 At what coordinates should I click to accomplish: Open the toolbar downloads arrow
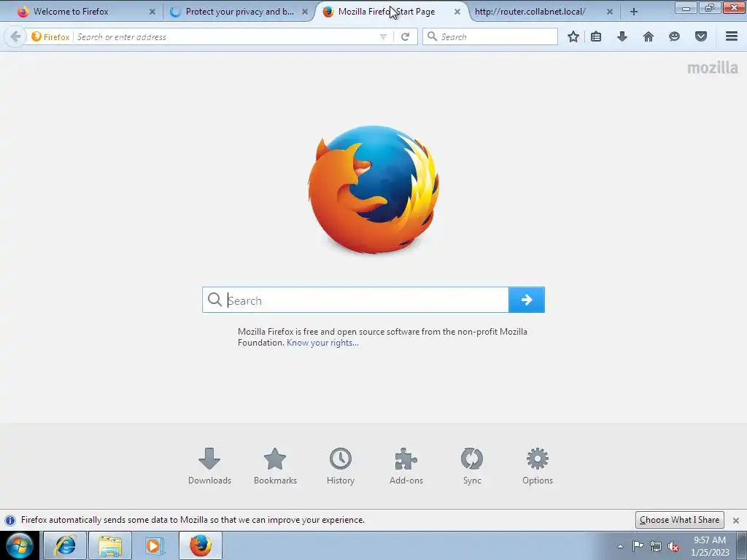pos(622,36)
